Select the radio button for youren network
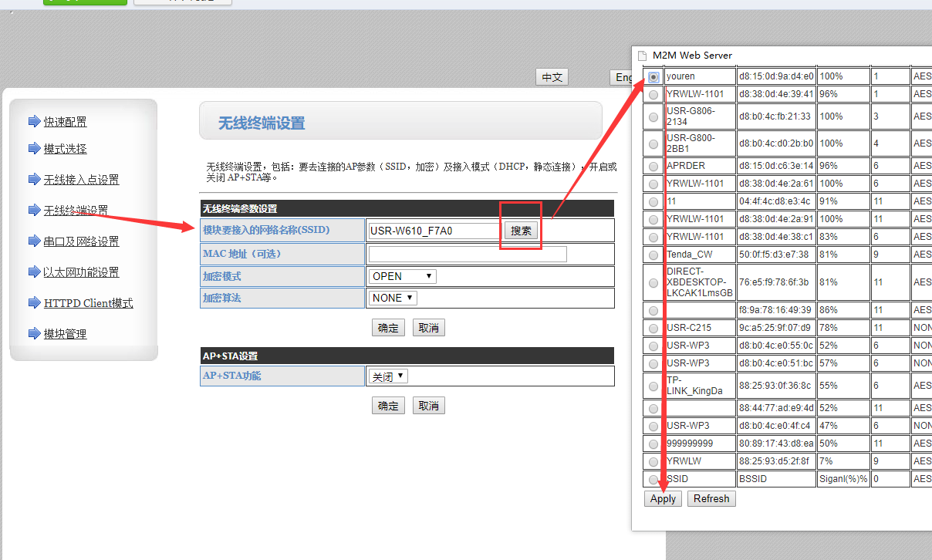The width and height of the screenshot is (932, 560). click(x=653, y=76)
